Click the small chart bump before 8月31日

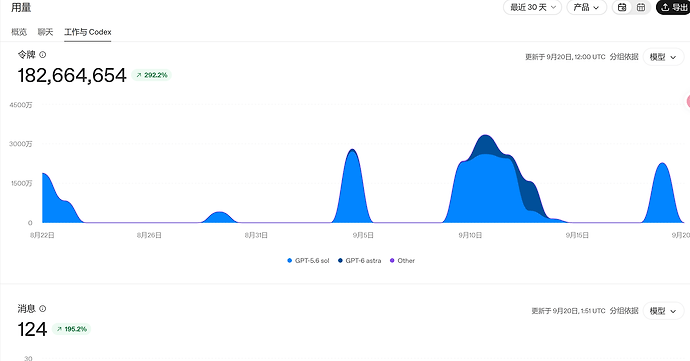point(220,217)
